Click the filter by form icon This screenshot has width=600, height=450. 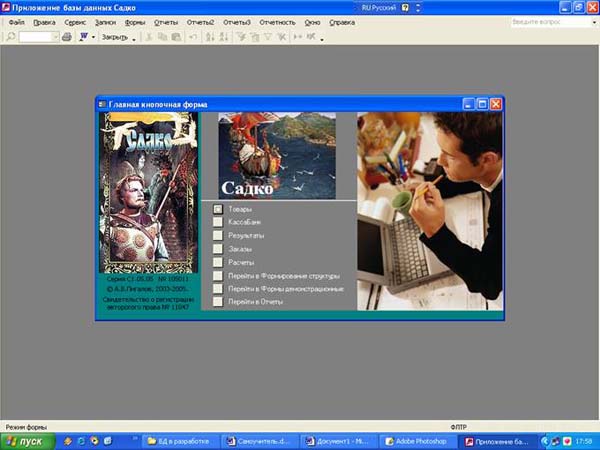click(255, 37)
